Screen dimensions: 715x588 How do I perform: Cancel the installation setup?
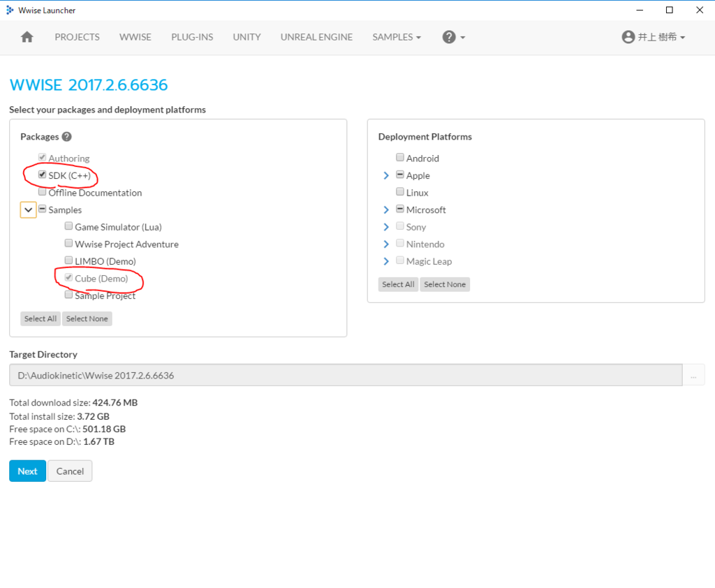point(70,471)
